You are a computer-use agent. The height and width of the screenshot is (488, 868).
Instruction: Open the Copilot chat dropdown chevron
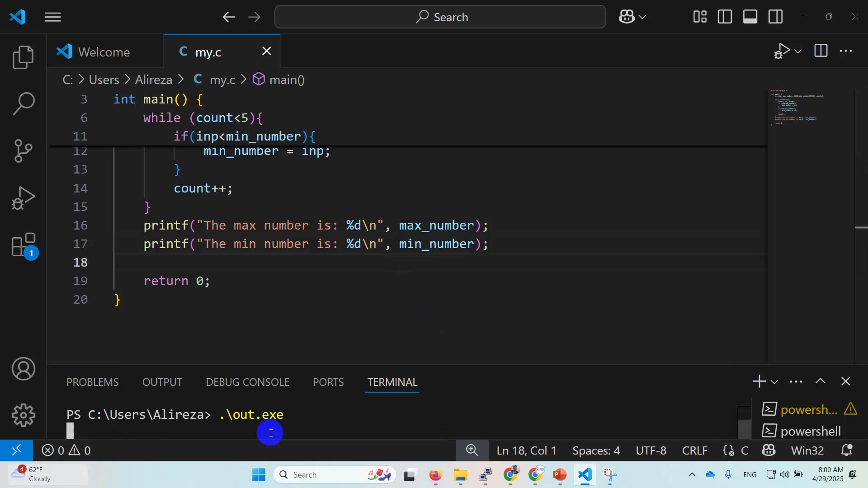tap(642, 17)
